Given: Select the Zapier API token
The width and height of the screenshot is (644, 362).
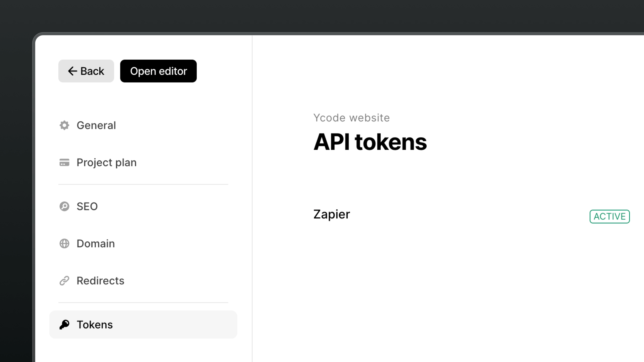Looking at the screenshot, I should 332,214.
